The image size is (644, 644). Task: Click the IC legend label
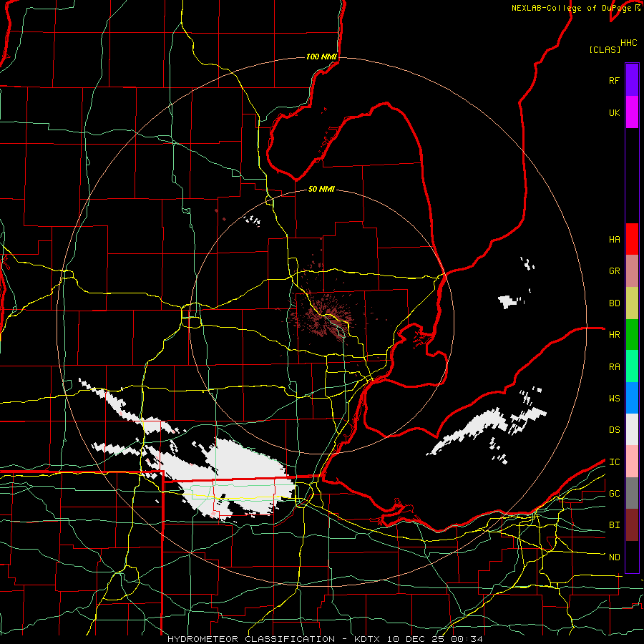click(x=614, y=462)
